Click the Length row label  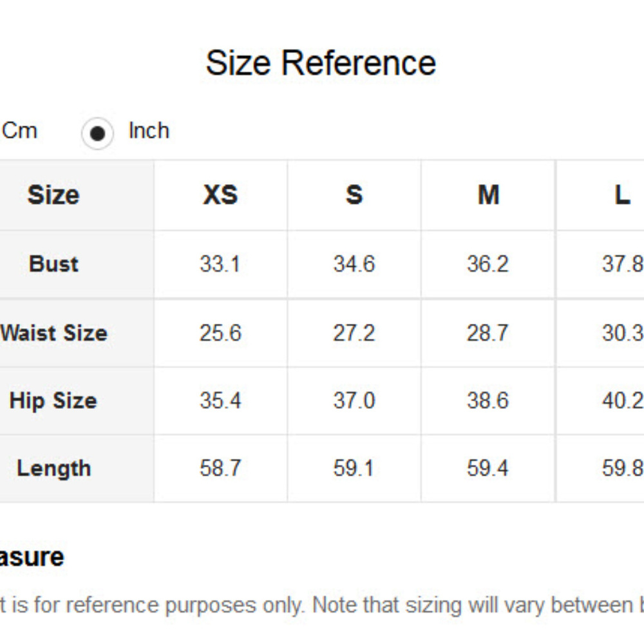[53, 468]
